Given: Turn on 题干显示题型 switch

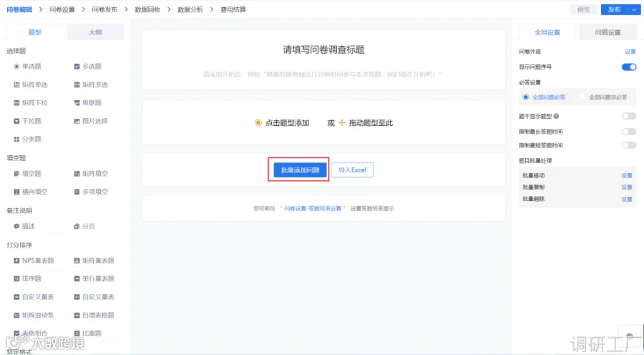Looking at the screenshot, I should [x=629, y=116].
